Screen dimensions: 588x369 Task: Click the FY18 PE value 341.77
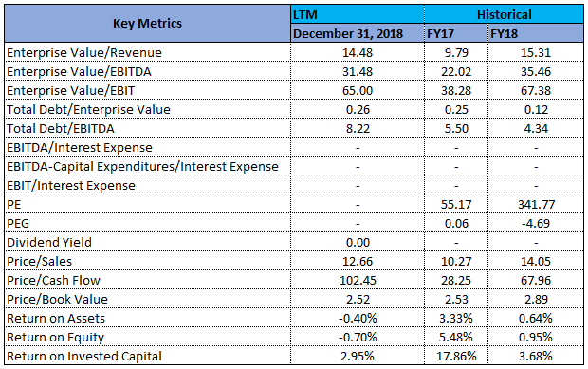[536, 204]
